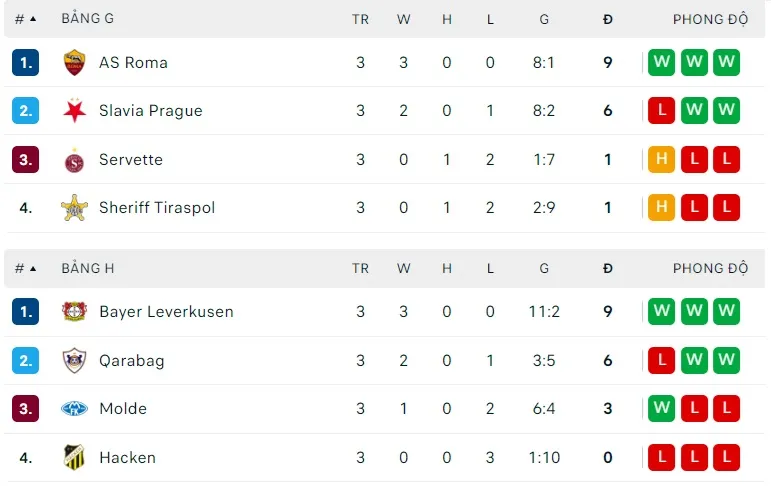Click the Slavia Prague red star logo

click(75, 111)
